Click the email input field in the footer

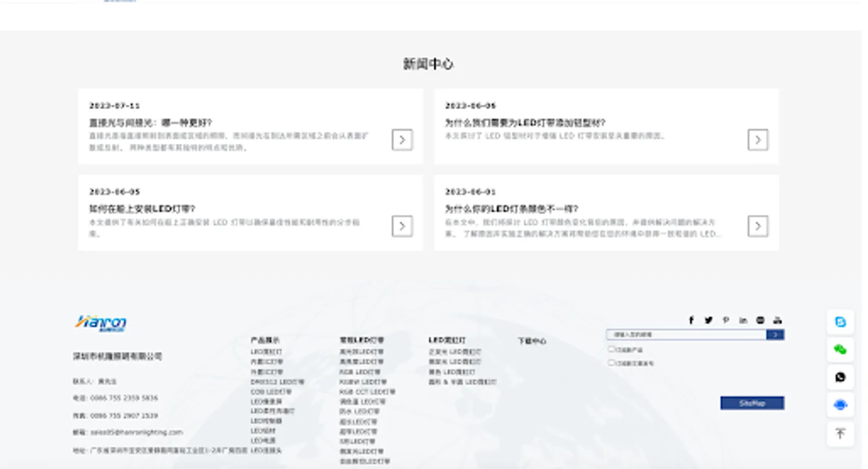(x=686, y=335)
